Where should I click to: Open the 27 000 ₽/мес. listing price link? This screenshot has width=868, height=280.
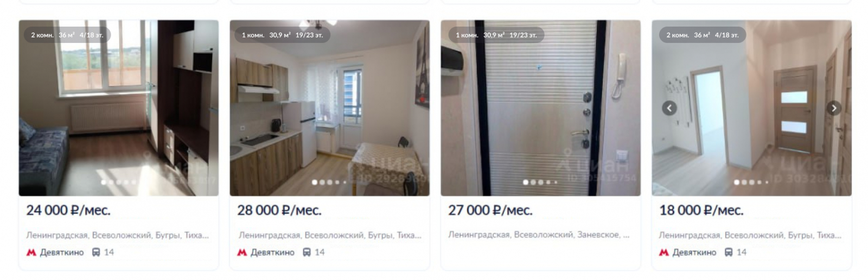pos(490,211)
